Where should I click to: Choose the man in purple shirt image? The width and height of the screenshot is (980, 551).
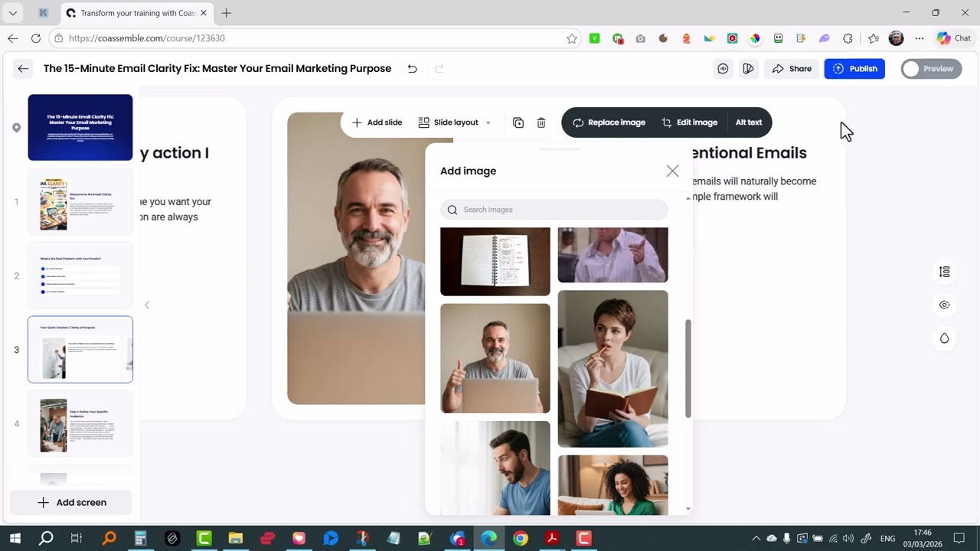612,255
